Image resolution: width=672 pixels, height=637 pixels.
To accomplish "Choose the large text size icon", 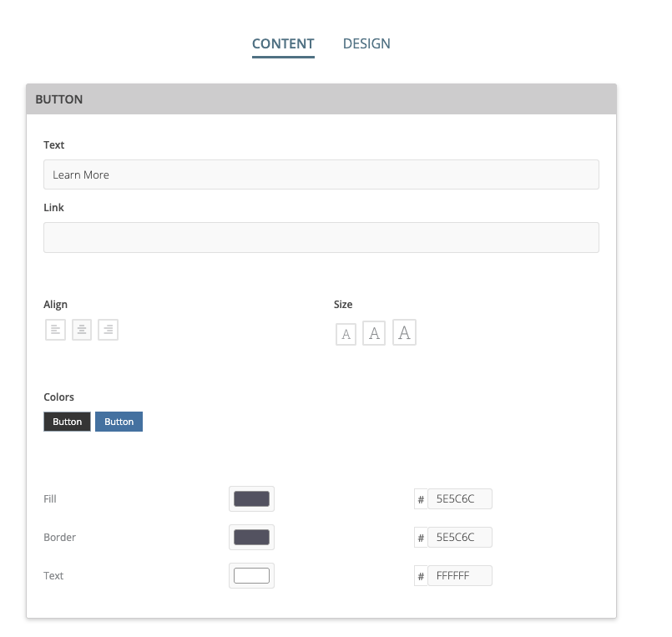I will (x=404, y=333).
